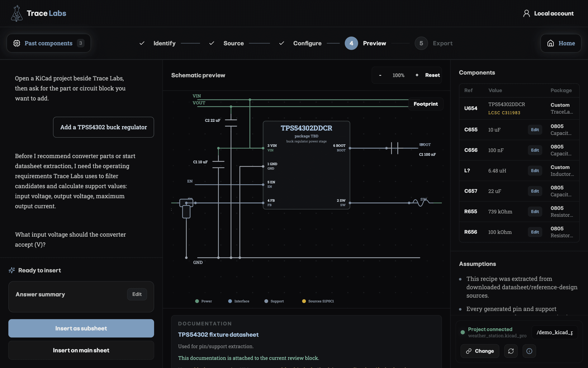Click the weather_station.kicad_pro filename
This screenshot has width=588, height=368.
coord(497,336)
